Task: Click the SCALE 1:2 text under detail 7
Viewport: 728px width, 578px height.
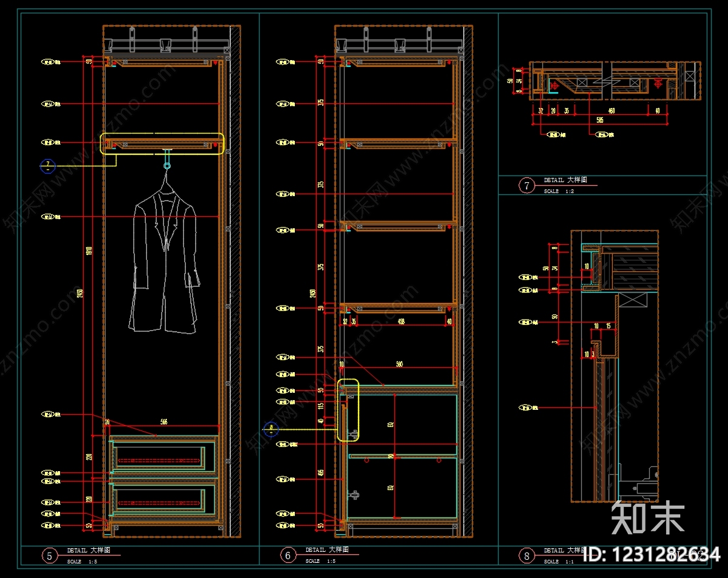Action: tap(559, 191)
